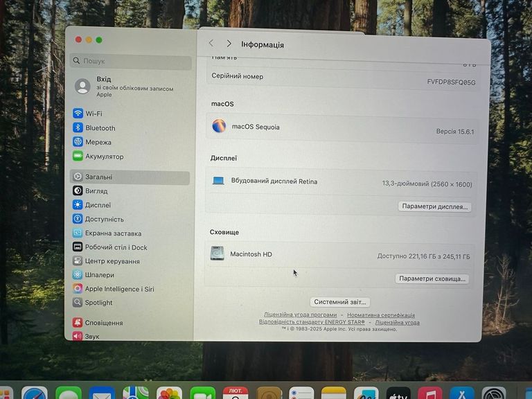Screen dimensions: 532x399
Task: Open Bluetooth settings in sidebar
Action: (x=94, y=128)
